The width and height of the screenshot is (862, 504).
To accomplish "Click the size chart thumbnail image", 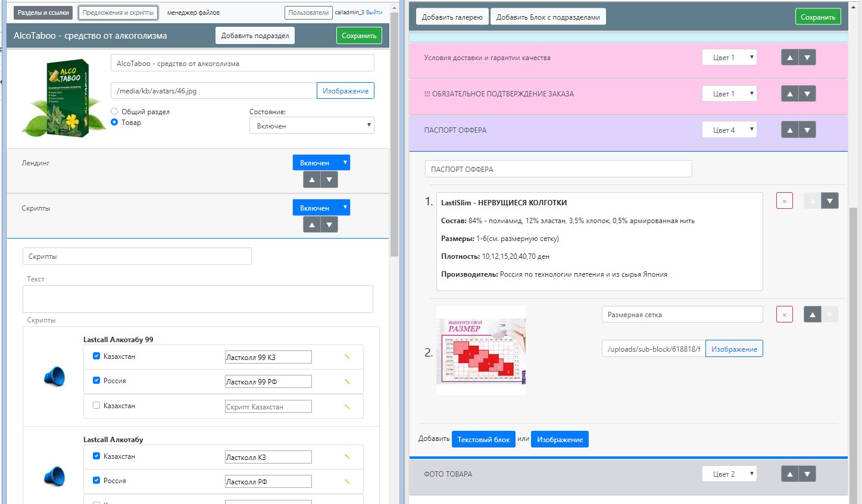I will pos(481,350).
